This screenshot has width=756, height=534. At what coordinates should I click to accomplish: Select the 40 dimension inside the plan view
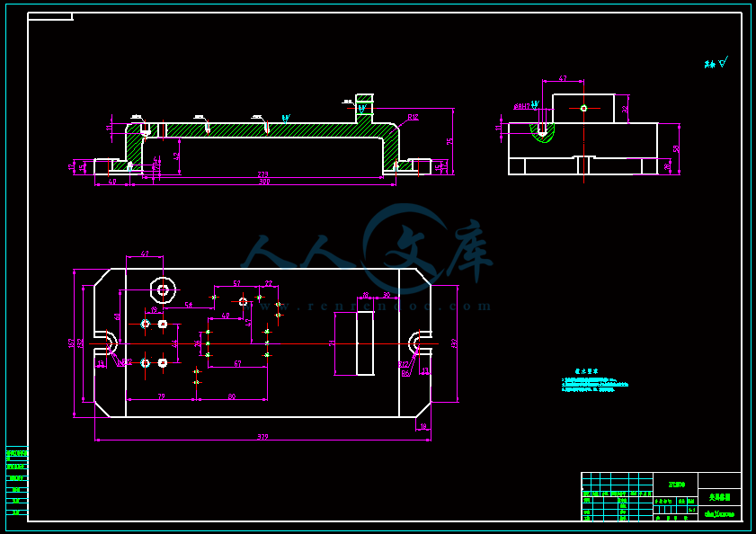tap(225, 316)
